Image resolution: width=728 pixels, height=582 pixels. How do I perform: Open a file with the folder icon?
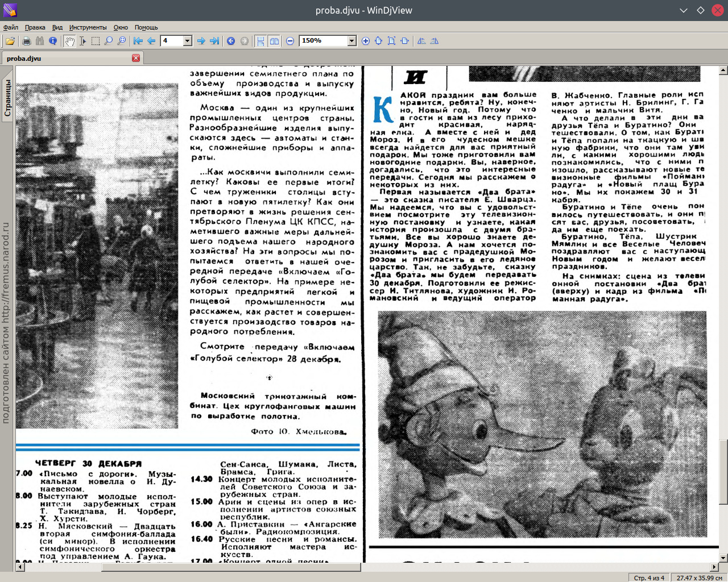point(10,41)
